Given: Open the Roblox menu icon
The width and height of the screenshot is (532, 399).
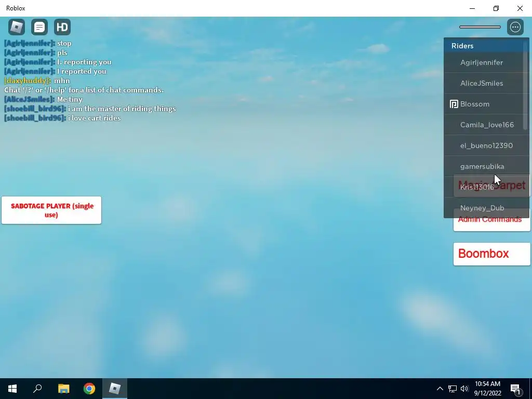Looking at the screenshot, I should tap(17, 27).
